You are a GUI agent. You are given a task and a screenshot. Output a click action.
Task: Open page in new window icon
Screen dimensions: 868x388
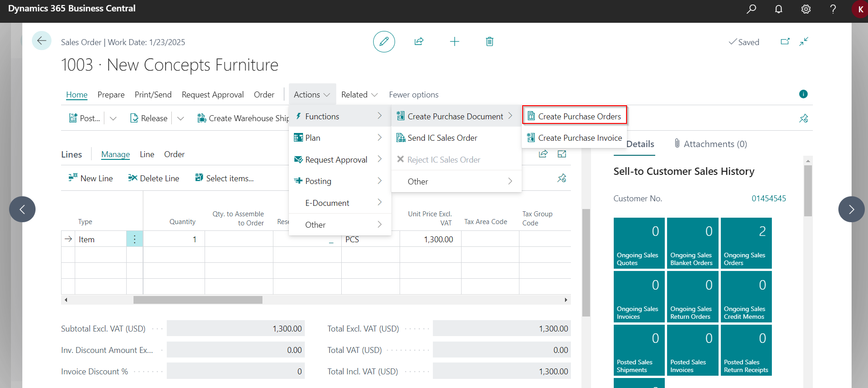click(x=785, y=41)
